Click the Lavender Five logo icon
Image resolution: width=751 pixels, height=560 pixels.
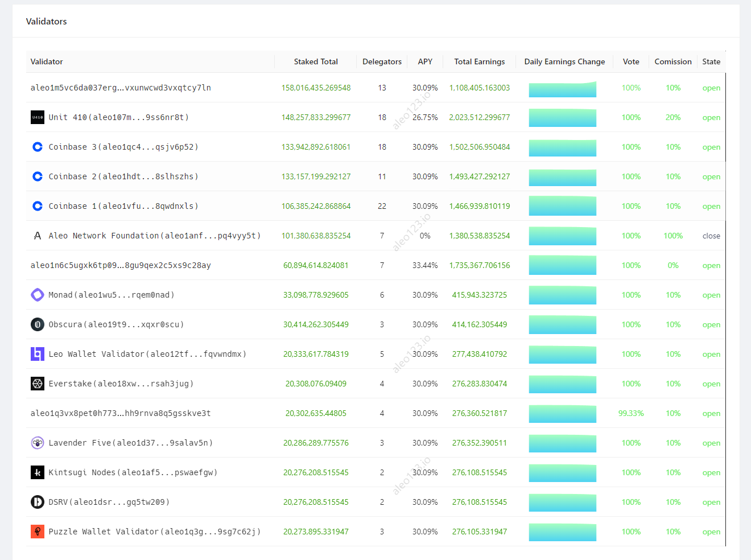[38, 443]
